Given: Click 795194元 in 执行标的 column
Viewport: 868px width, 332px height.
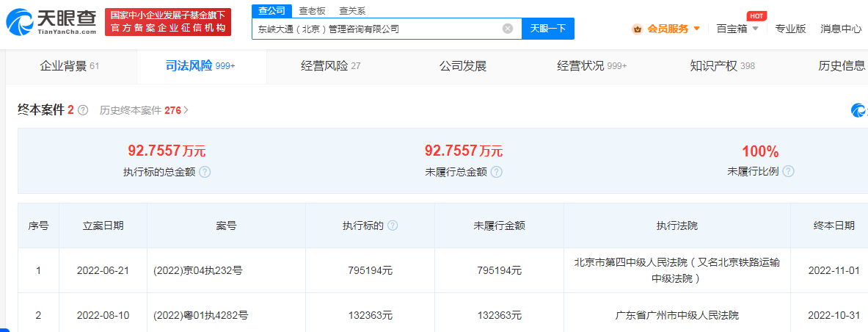Looking at the screenshot, I should [x=371, y=270].
